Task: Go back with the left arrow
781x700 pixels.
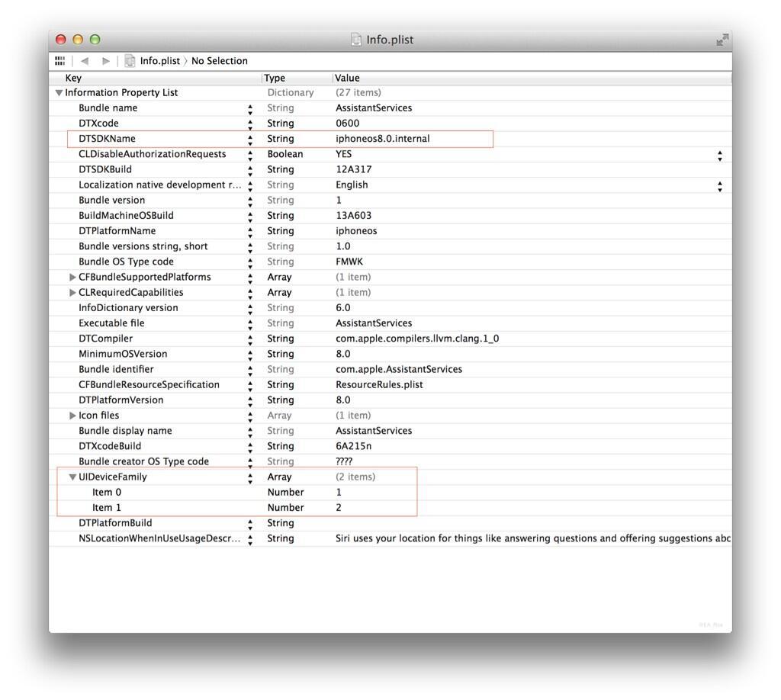Action: pyautogui.click(x=85, y=61)
